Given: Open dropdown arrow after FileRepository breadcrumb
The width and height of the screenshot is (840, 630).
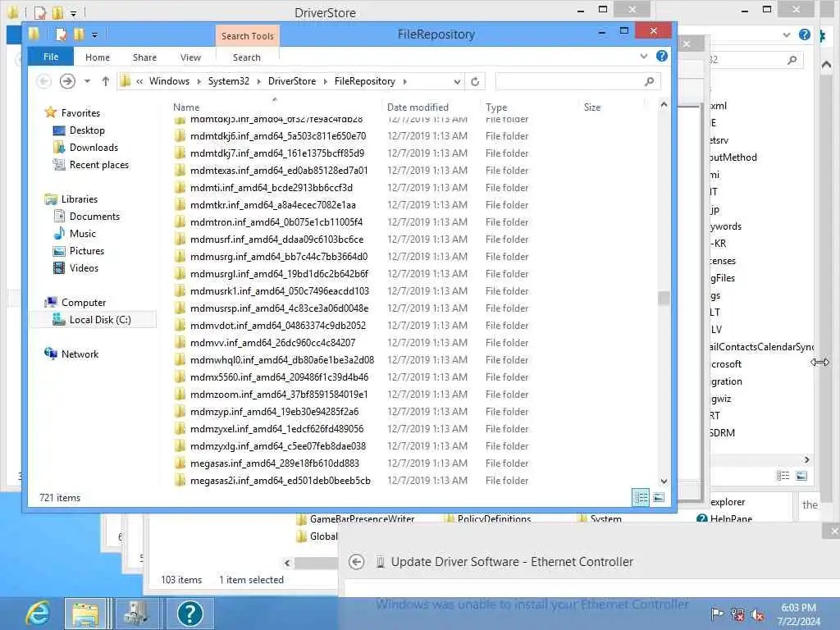Looking at the screenshot, I should point(405,81).
